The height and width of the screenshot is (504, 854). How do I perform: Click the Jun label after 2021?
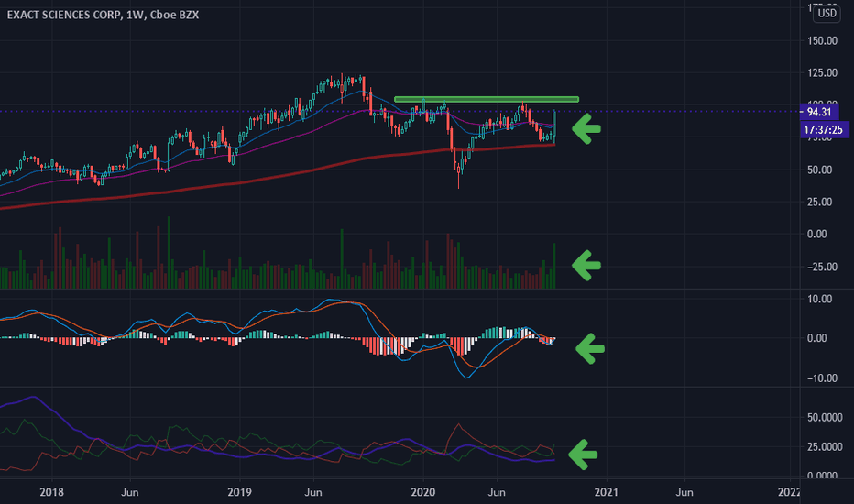click(684, 492)
